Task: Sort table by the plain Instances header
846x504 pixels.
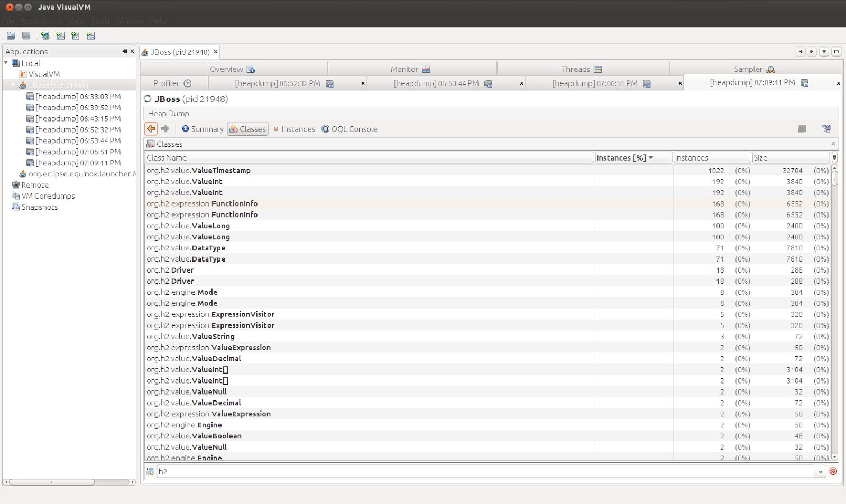Action: point(712,157)
